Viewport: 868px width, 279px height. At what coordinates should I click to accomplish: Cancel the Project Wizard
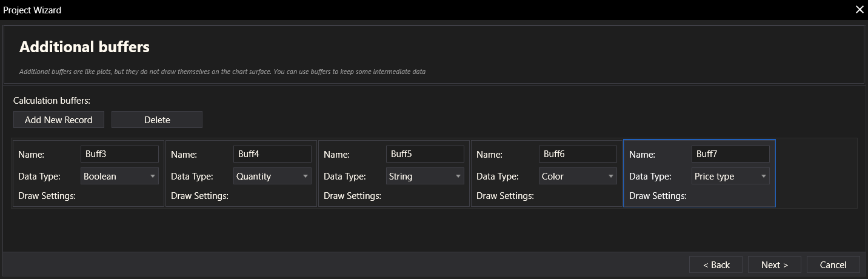pyautogui.click(x=833, y=264)
